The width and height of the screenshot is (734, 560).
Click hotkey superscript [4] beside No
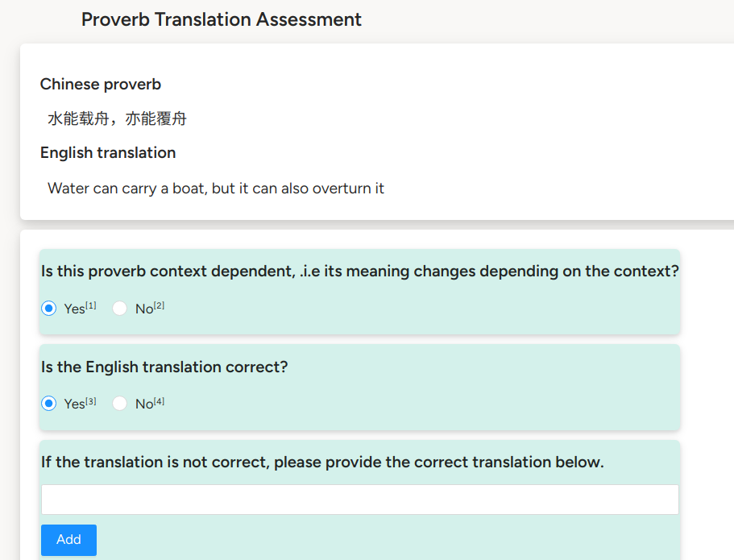click(x=160, y=400)
